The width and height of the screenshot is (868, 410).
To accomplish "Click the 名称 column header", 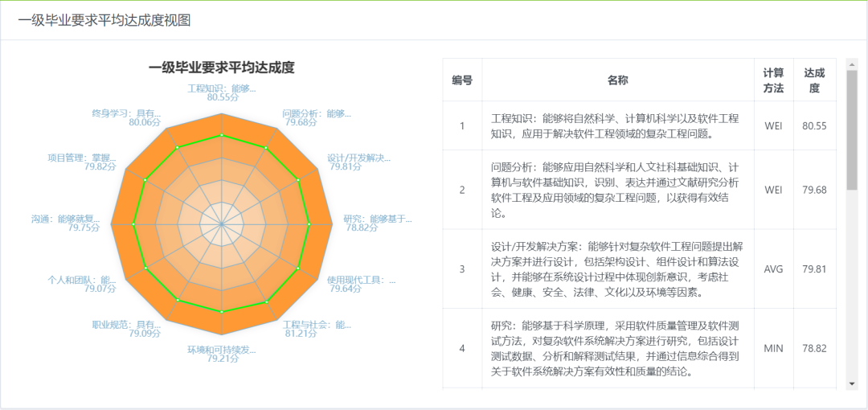I will [617, 80].
